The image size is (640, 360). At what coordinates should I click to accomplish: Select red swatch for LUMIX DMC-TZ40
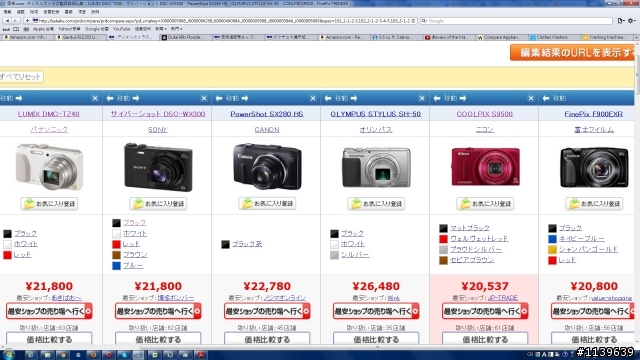tap(7, 255)
